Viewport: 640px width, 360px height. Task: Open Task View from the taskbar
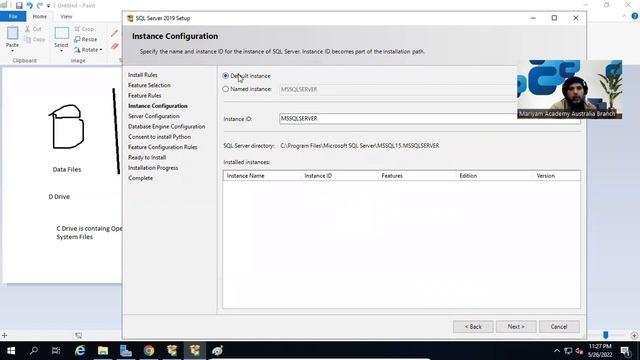(56, 351)
